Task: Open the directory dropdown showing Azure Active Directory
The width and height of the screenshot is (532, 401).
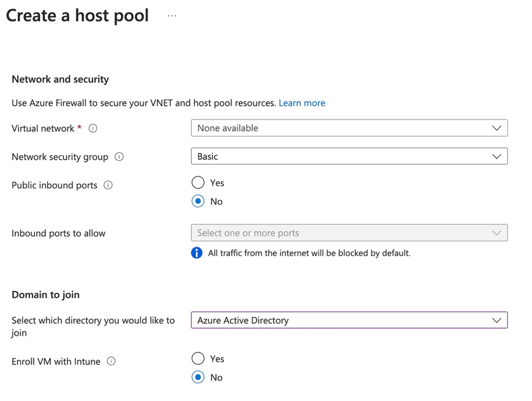Action: (x=349, y=320)
